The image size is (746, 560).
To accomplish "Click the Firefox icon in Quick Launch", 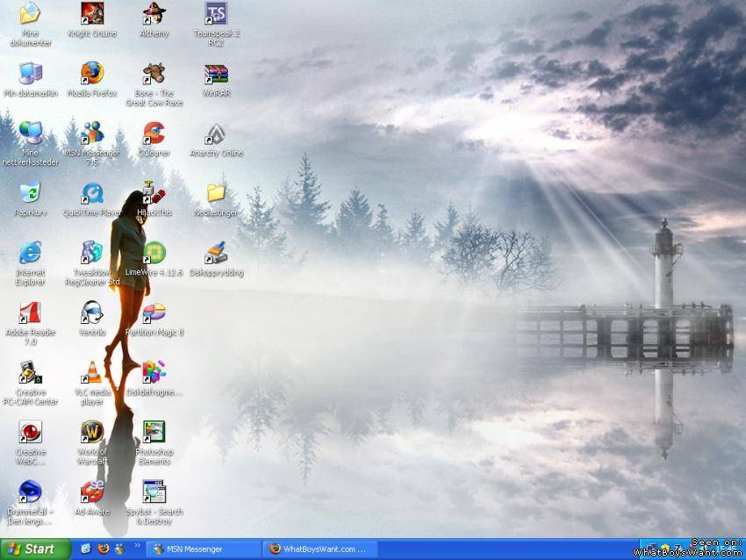I will pyautogui.click(x=103, y=549).
